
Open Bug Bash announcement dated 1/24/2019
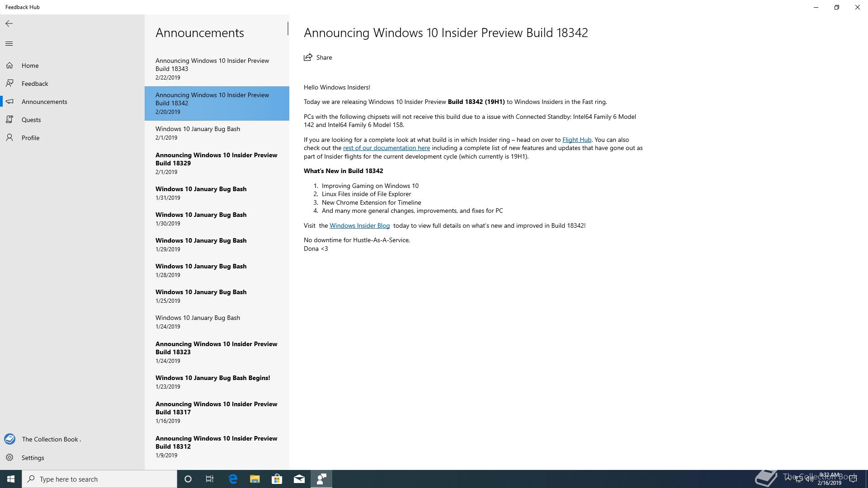(x=217, y=322)
